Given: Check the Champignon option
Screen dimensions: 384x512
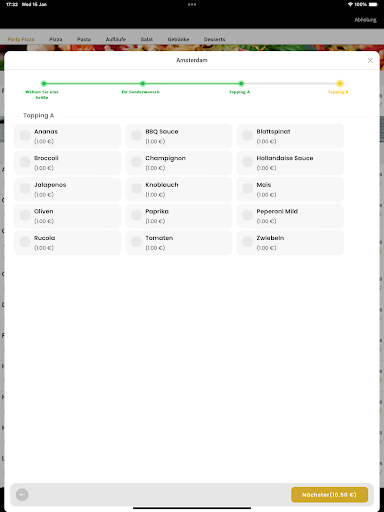Looking at the screenshot, I should 136,162.
